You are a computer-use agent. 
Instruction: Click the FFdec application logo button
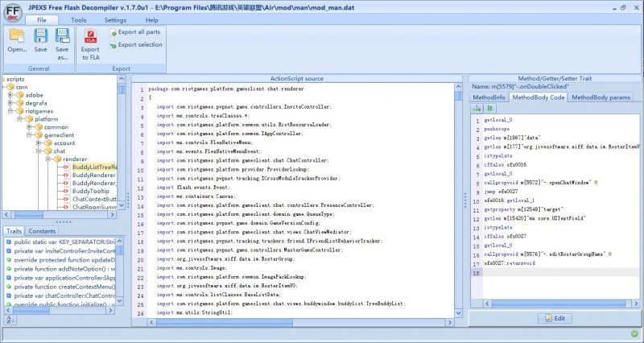click(12, 12)
